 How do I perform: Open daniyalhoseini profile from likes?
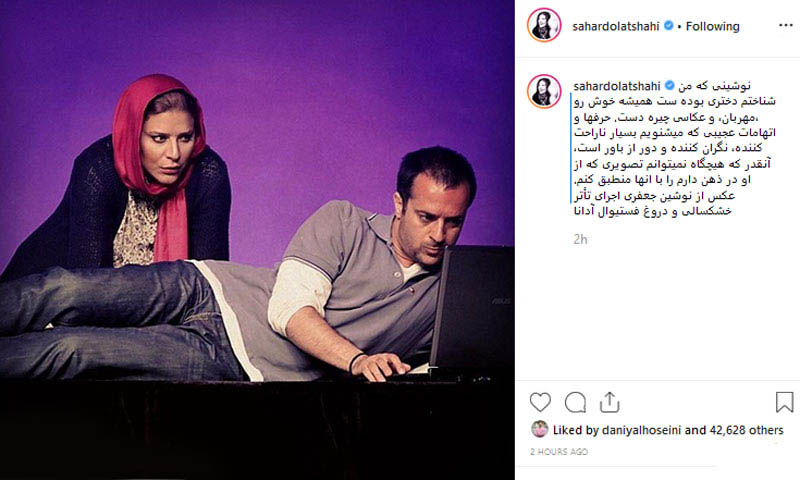[x=642, y=430]
